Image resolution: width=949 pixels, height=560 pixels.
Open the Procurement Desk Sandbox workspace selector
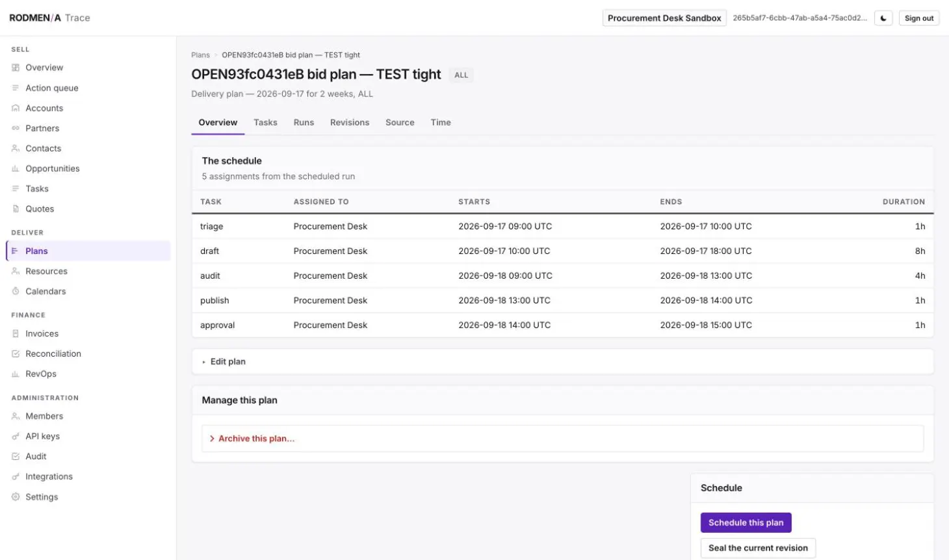pos(664,18)
